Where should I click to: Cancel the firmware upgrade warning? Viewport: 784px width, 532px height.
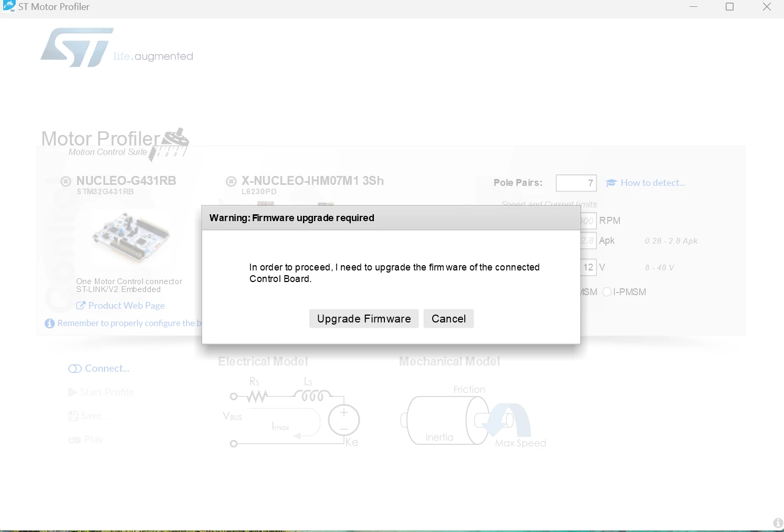coord(448,319)
